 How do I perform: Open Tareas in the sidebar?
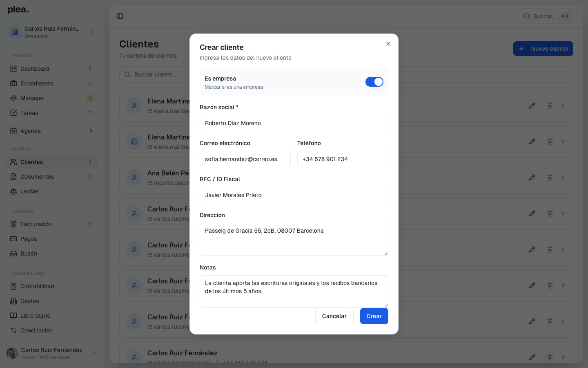tap(52, 113)
